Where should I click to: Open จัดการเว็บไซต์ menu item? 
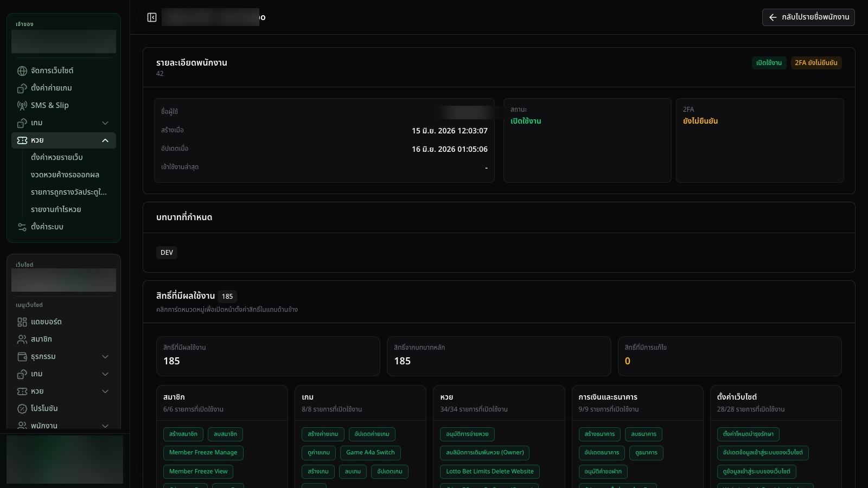pos(63,70)
